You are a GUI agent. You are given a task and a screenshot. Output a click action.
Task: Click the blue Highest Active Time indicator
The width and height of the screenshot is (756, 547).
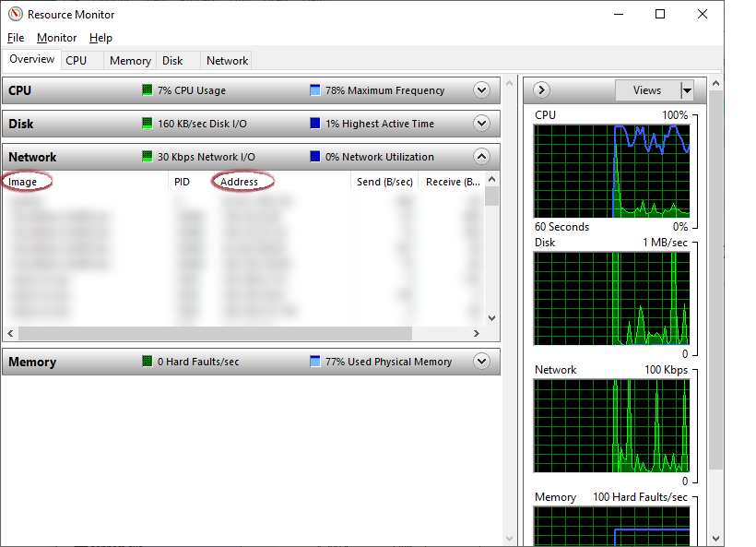click(314, 123)
